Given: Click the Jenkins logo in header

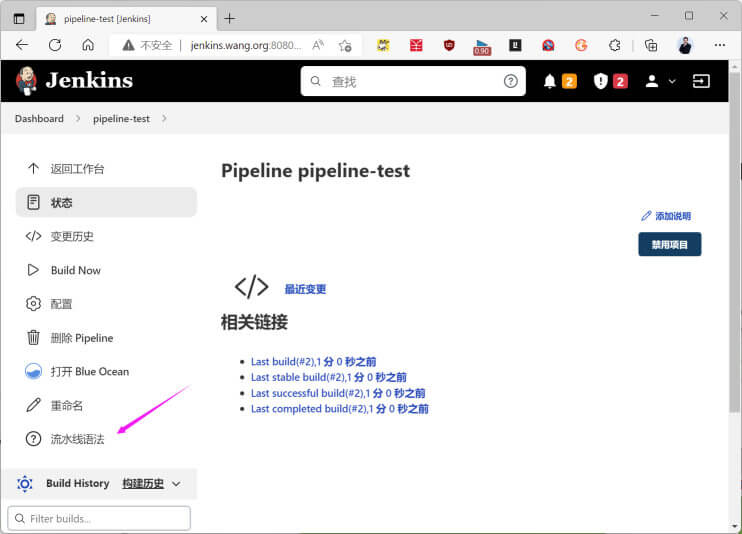Looking at the screenshot, I should coord(74,80).
